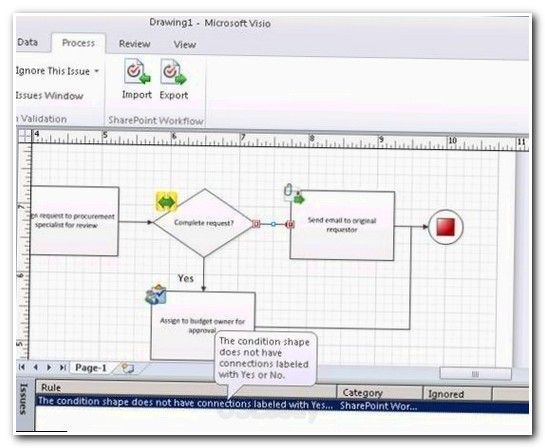The width and height of the screenshot is (545, 448).
Task: Go to last page navigation arrow
Action: pyautogui.click(x=62, y=367)
